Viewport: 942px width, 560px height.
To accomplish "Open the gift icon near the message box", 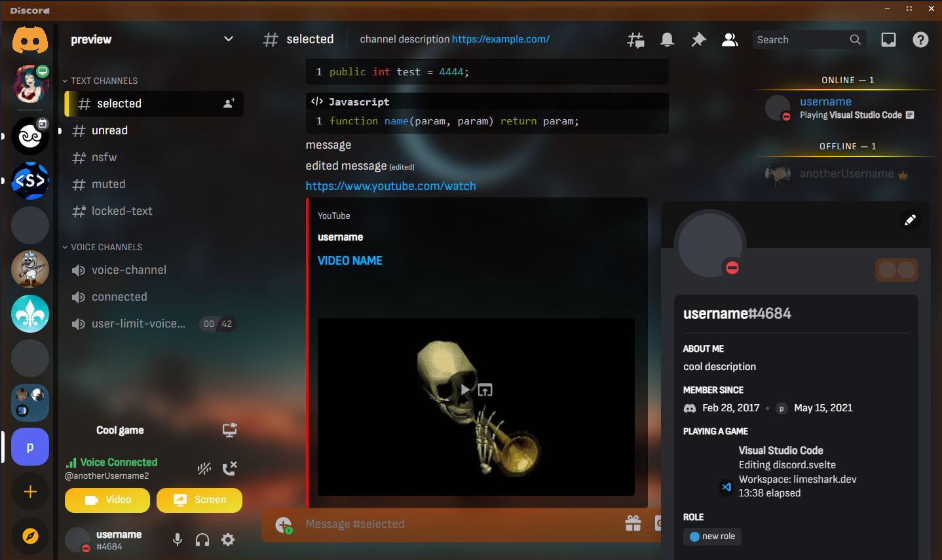I will (x=633, y=523).
